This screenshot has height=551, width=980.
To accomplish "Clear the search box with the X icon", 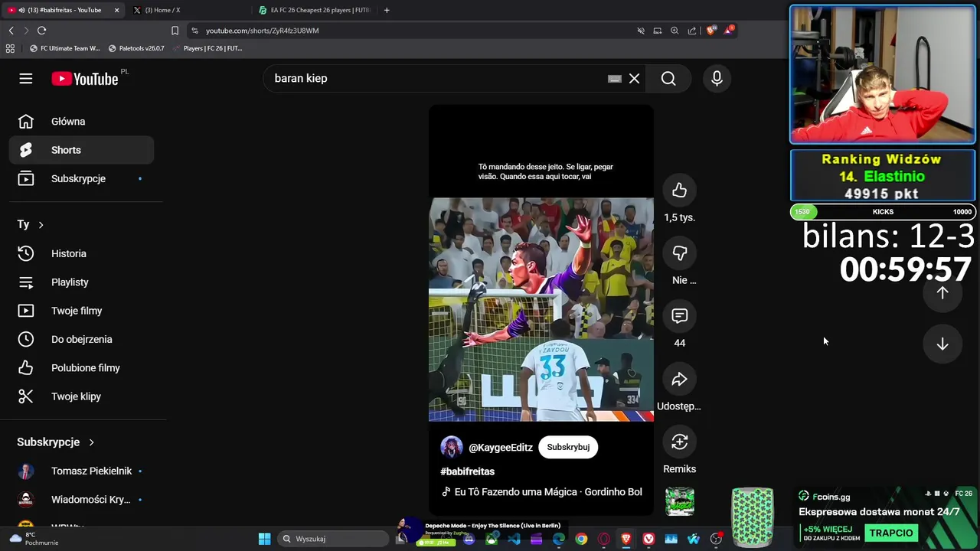I will (634, 78).
